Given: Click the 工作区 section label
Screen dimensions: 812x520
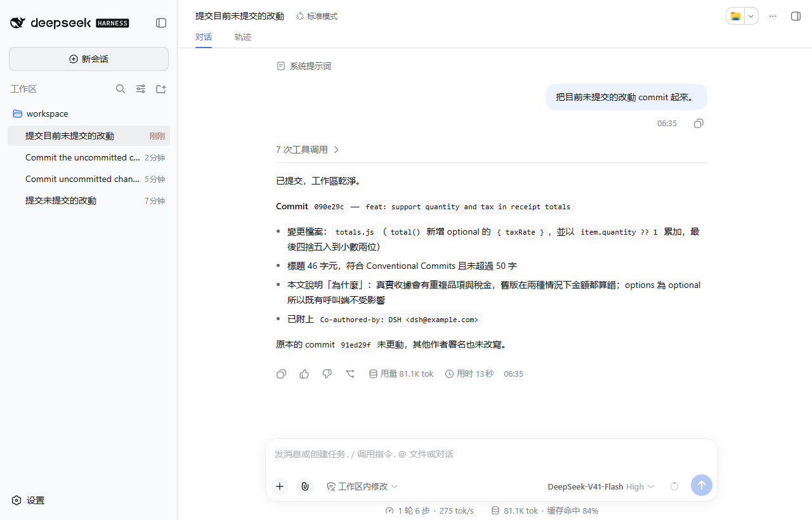Looking at the screenshot, I should tap(23, 89).
